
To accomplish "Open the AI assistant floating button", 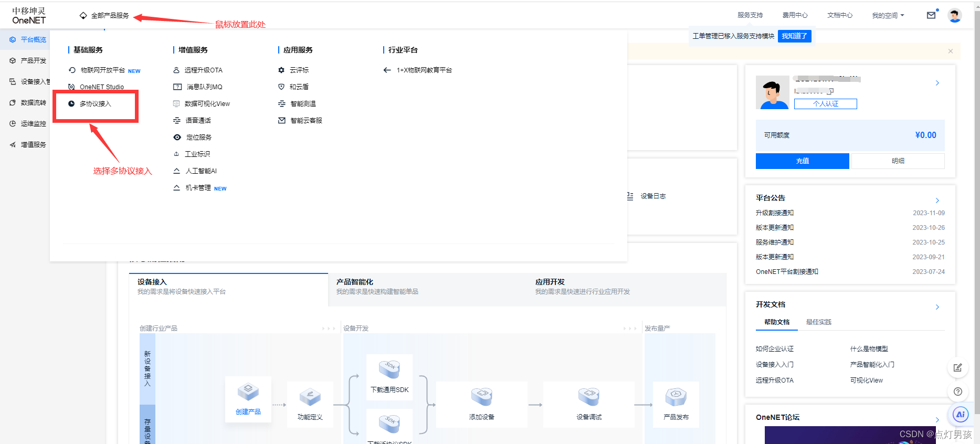I will 960,414.
